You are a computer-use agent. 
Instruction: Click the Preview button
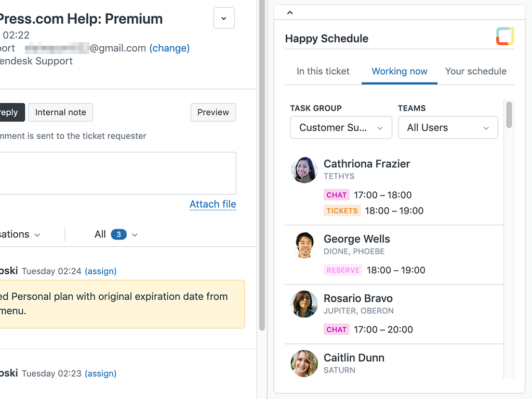[213, 112]
